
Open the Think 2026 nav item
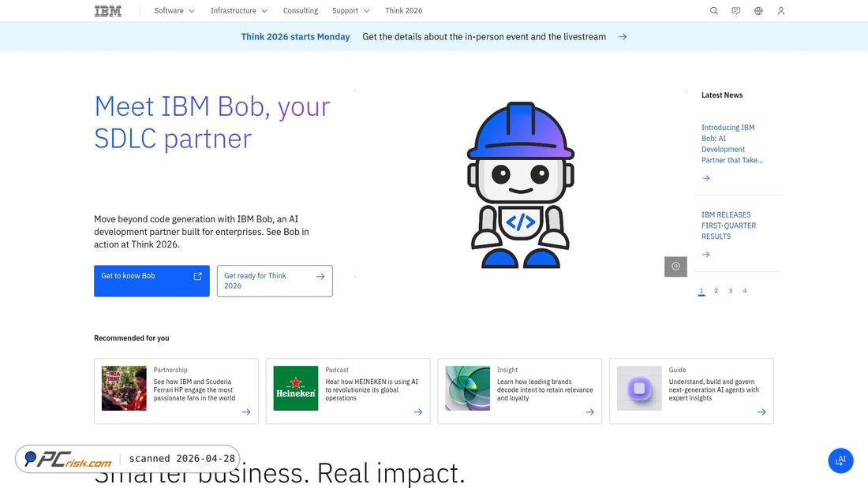tap(403, 11)
